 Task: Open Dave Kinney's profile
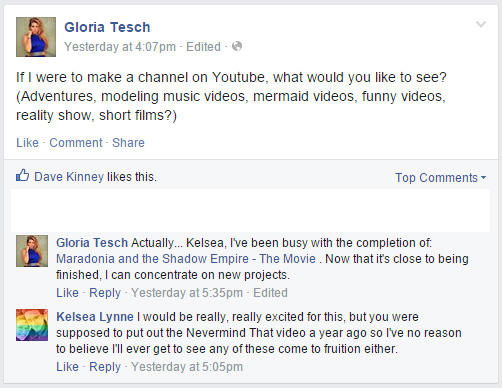69,177
